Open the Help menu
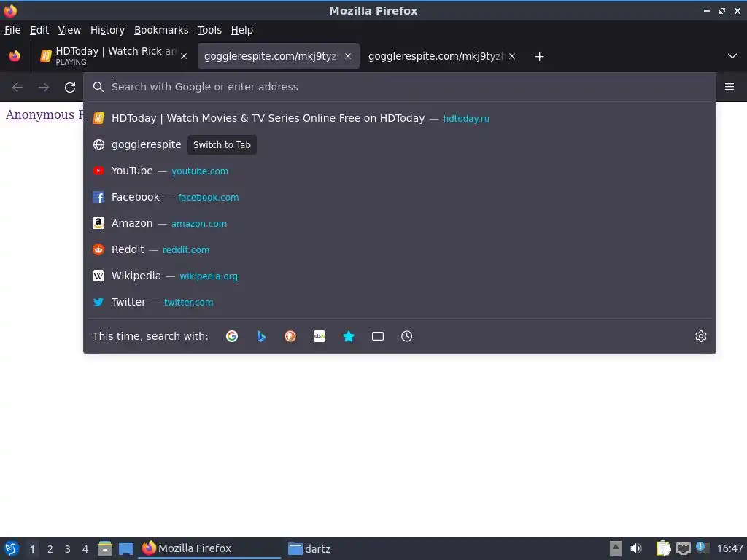Viewport: 747px width, 560px height. pos(242,30)
